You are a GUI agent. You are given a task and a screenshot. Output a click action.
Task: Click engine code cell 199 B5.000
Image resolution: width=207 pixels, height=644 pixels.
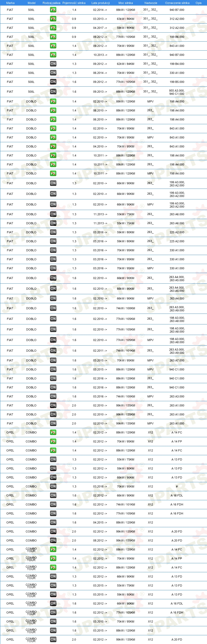pyautogui.click(x=177, y=82)
